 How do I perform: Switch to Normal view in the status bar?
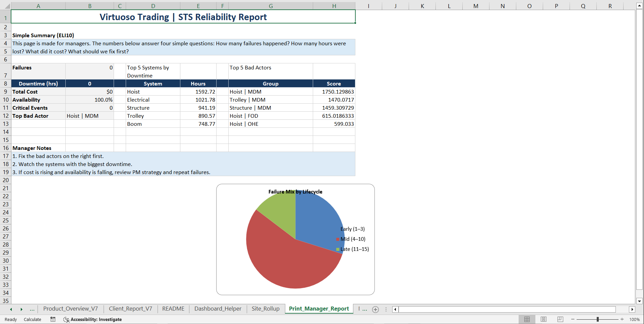(x=527, y=319)
